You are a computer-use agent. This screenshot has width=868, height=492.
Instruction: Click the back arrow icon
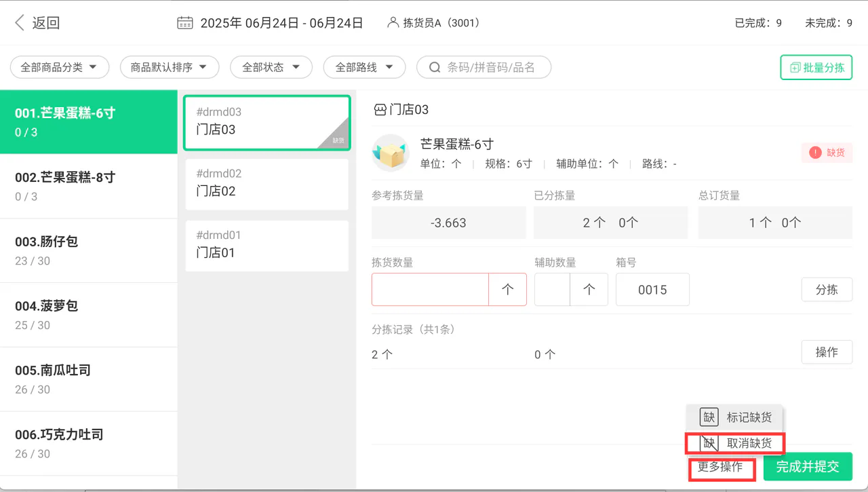(20, 23)
